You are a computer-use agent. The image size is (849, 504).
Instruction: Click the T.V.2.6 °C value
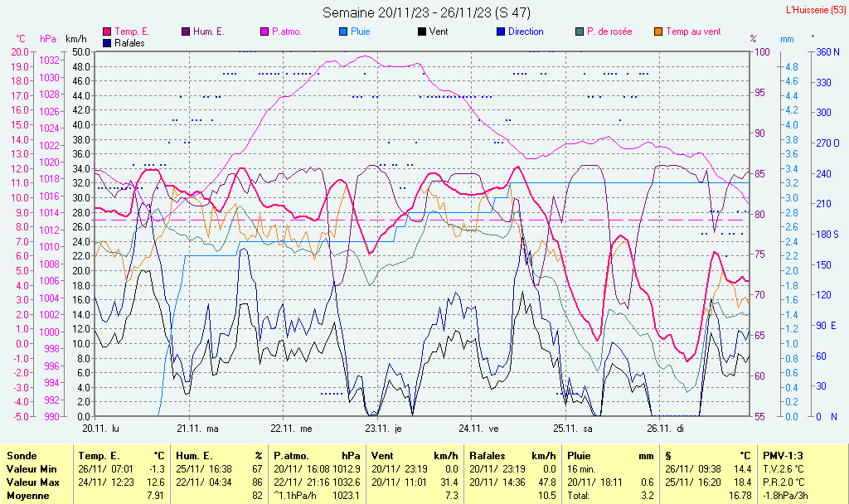(784, 469)
